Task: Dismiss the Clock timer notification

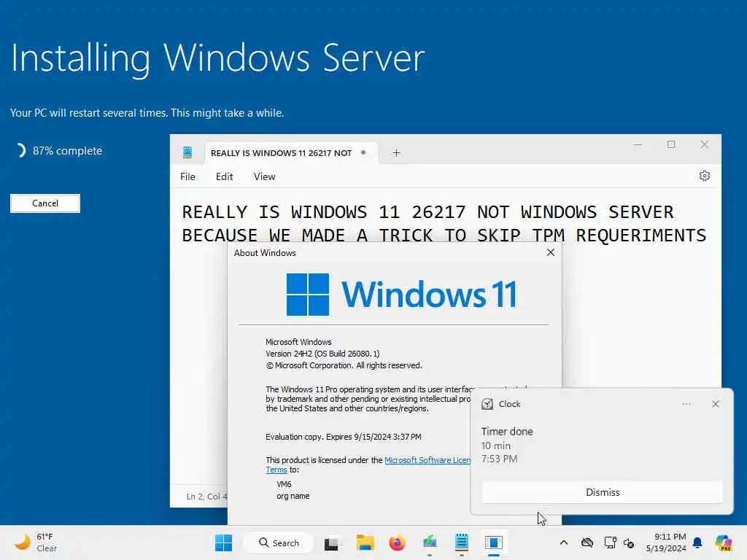Action: [602, 492]
